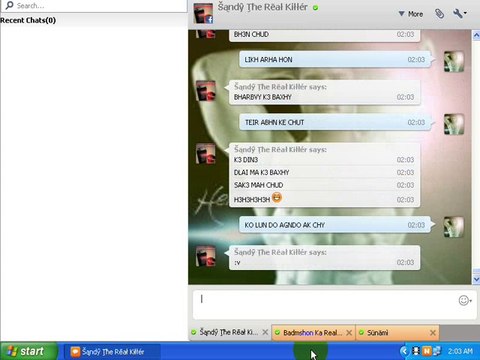This screenshot has width=480, height=360.
Task: Expand hidden system tray icons arrow
Action: coord(404,351)
